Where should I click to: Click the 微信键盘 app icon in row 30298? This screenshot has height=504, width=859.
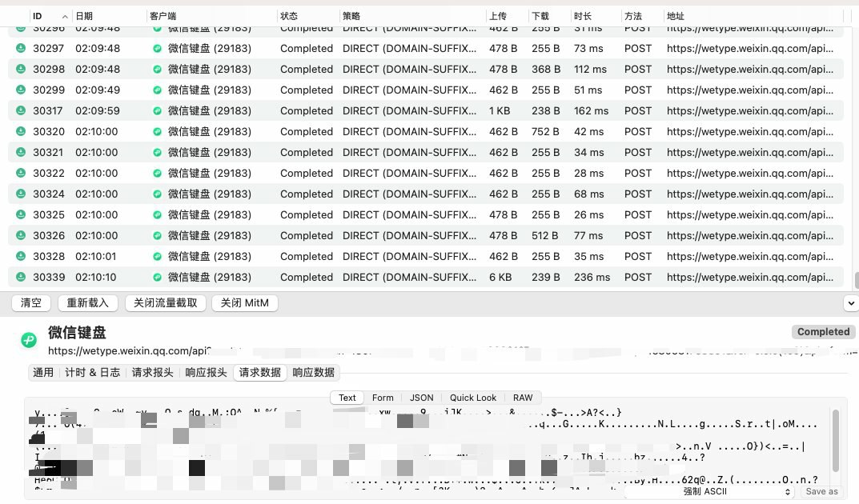[x=157, y=69]
